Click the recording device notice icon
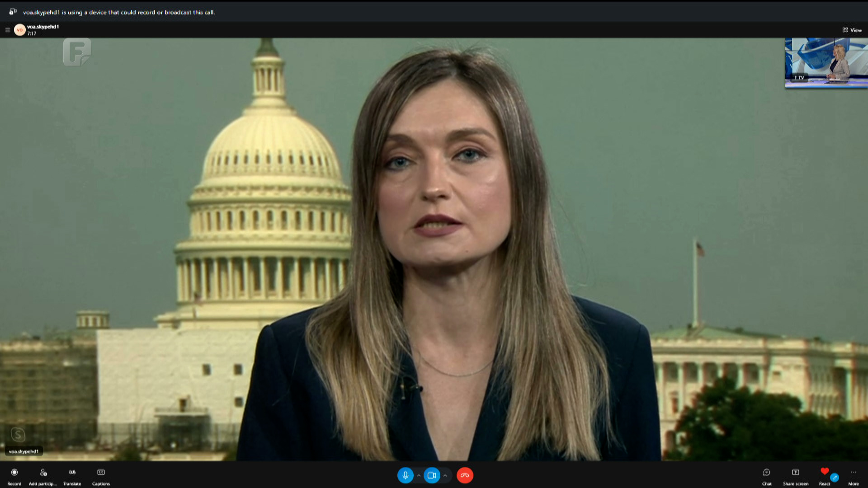This screenshot has width=868, height=488. coord(13,12)
